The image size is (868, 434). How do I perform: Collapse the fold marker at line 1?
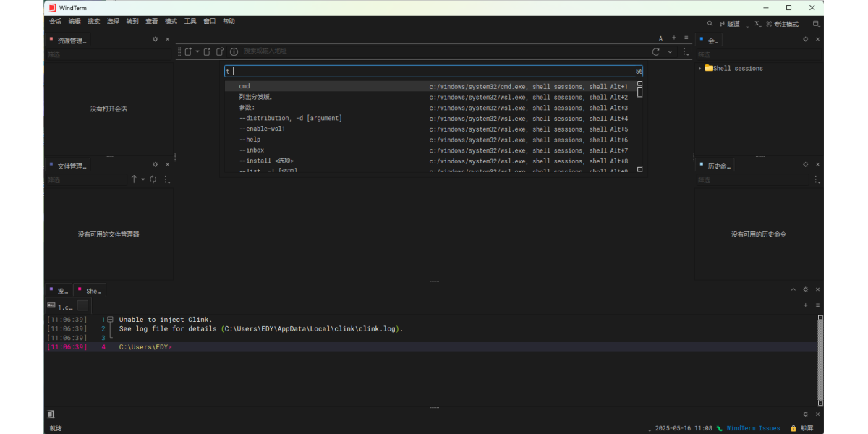pos(111,319)
